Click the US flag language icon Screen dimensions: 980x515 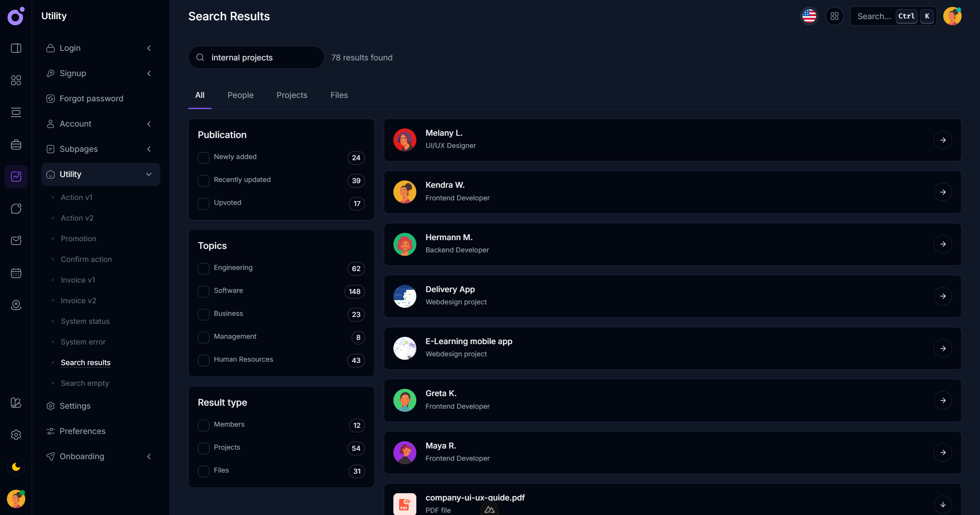(809, 16)
